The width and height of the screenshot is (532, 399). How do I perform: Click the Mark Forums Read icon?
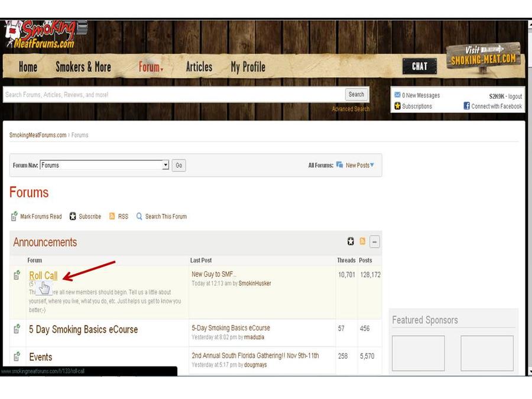coord(14,216)
